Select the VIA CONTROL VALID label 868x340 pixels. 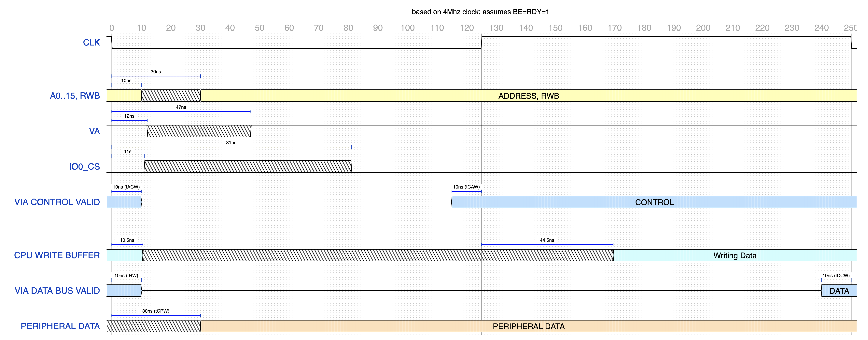(x=57, y=202)
